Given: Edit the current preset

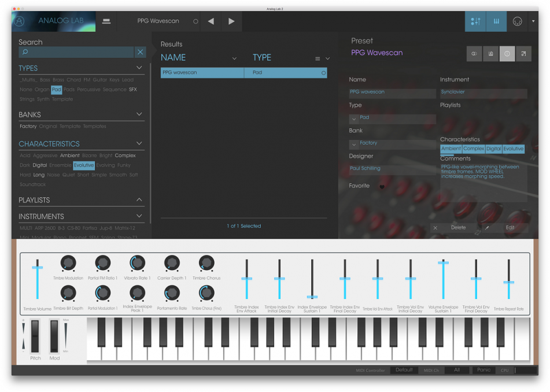Looking at the screenshot, I should point(505,228).
